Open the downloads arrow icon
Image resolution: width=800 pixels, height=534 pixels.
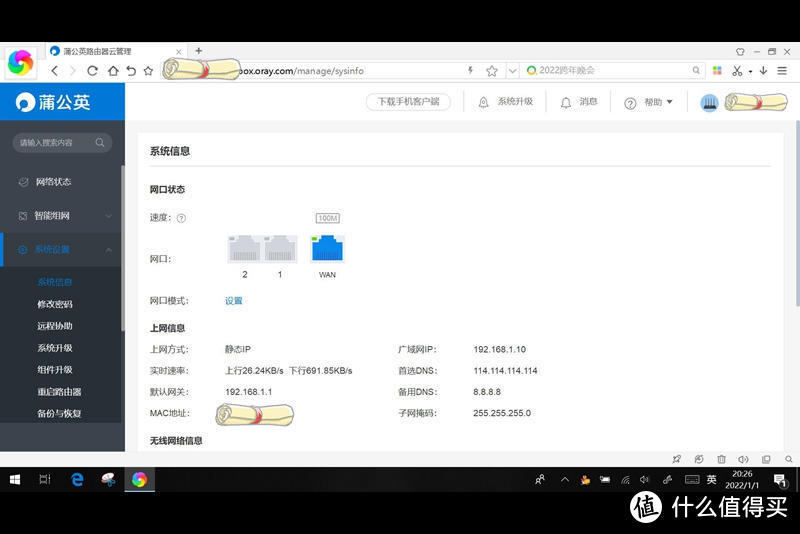tap(763, 70)
